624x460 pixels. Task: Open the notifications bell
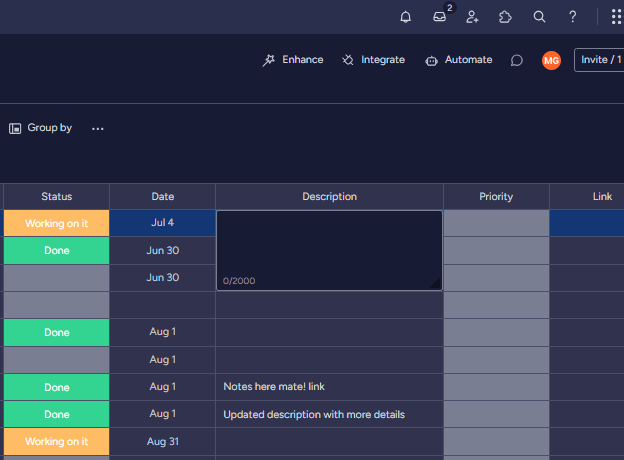point(406,17)
